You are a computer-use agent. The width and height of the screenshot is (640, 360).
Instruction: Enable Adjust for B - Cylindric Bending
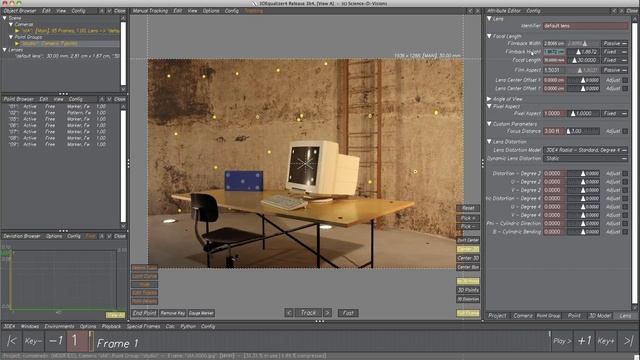(x=625, y=232)
